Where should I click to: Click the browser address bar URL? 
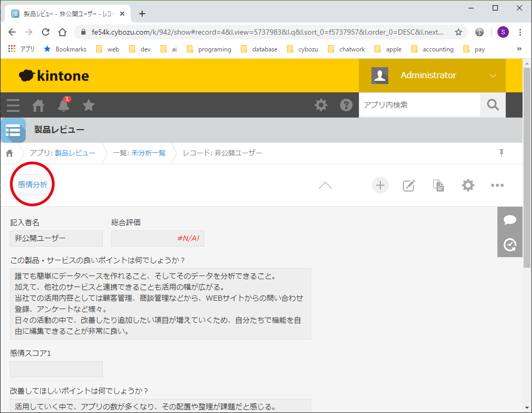(x=268, y=32)
